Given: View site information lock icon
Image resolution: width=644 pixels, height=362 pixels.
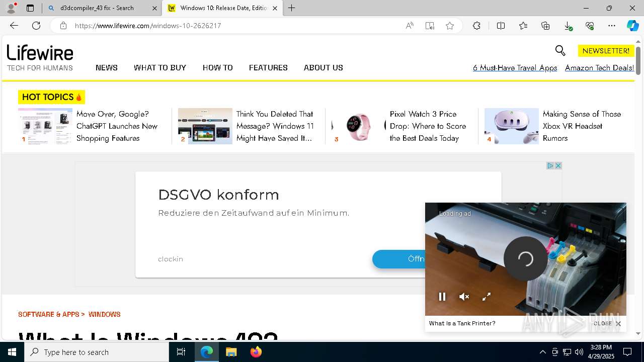Looking at the screenshot, I should [x=63, y=26].
